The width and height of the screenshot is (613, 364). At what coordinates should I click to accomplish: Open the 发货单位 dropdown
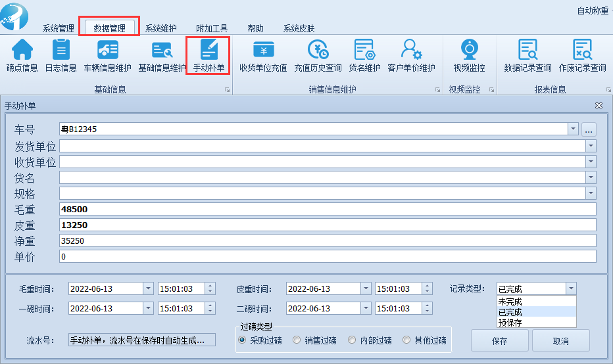point(591,146)
